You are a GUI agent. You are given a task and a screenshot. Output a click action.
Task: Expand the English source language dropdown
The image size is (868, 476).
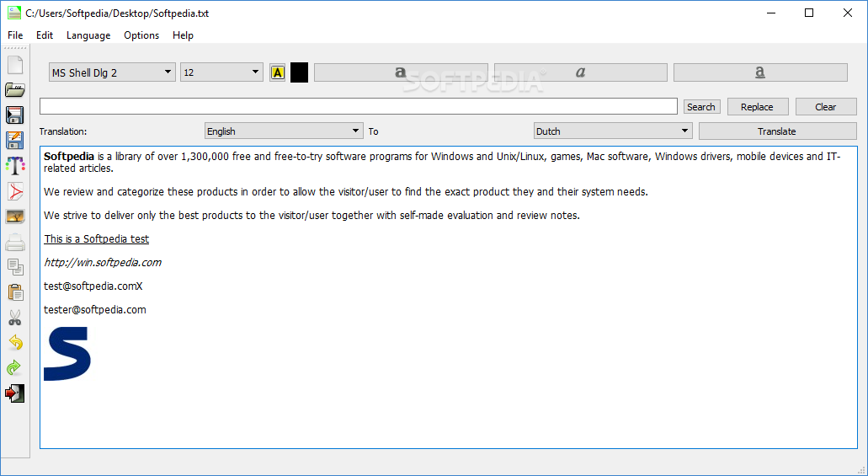[x=284, y=131]
